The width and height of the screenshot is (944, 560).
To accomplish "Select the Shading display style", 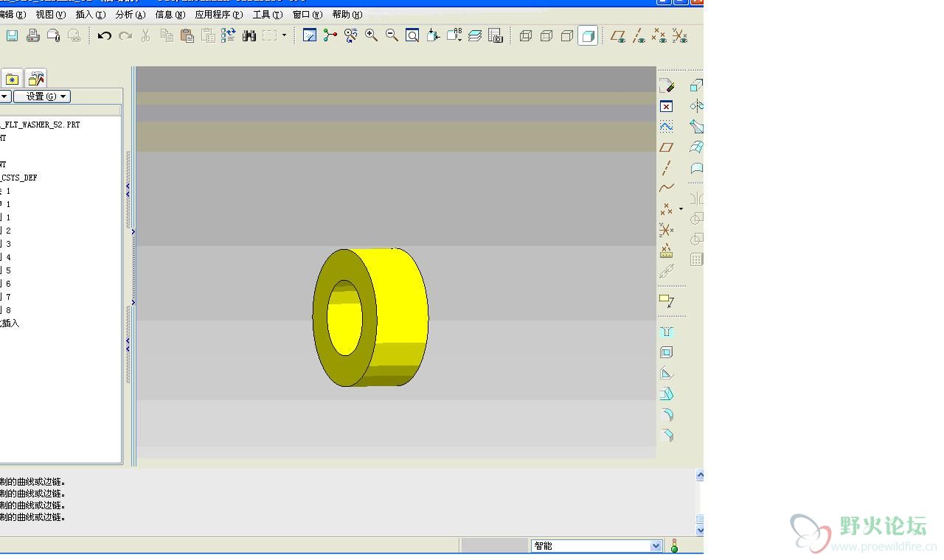I will 588,35.
